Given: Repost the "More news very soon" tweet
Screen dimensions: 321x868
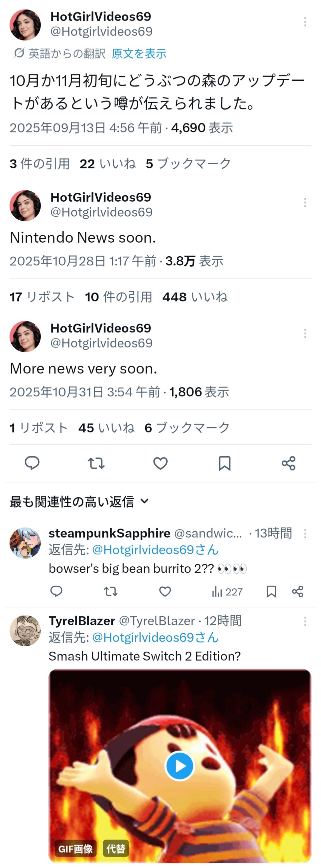Looking at the screenshot, I should [96, 463].
